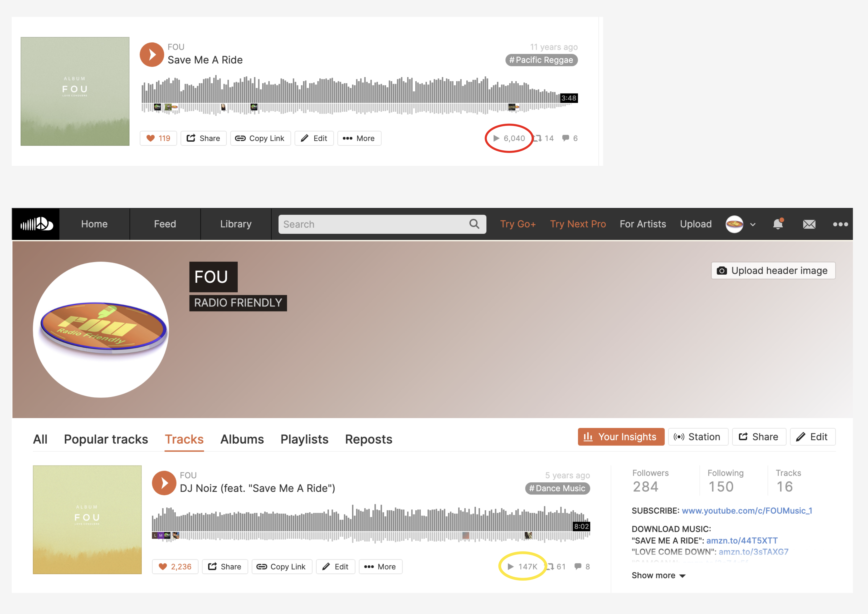Open the three-dots settings menu in navbar

point(840,224)
